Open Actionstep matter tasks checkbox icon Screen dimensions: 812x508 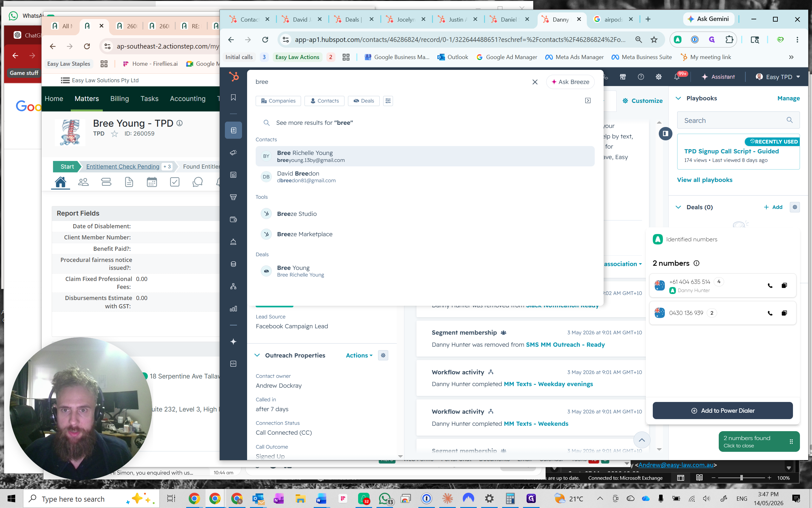coord(175,182)
